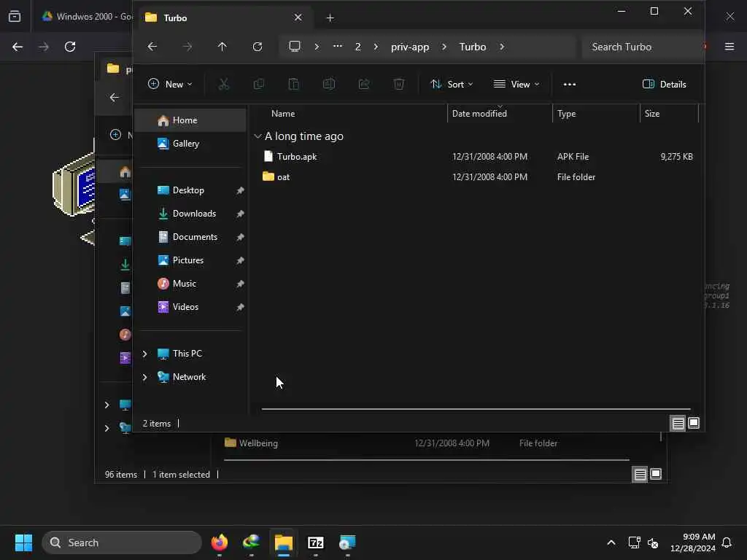Screen dimensions: 747x560
Task: Expand the chevron after the PC icon in breadcrumb
Action: (317, 47)
